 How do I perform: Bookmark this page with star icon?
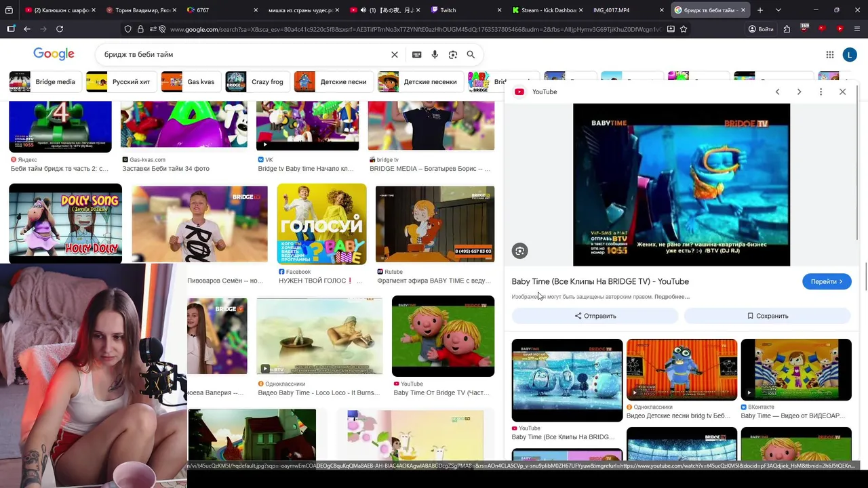click(x=684, y=29)
